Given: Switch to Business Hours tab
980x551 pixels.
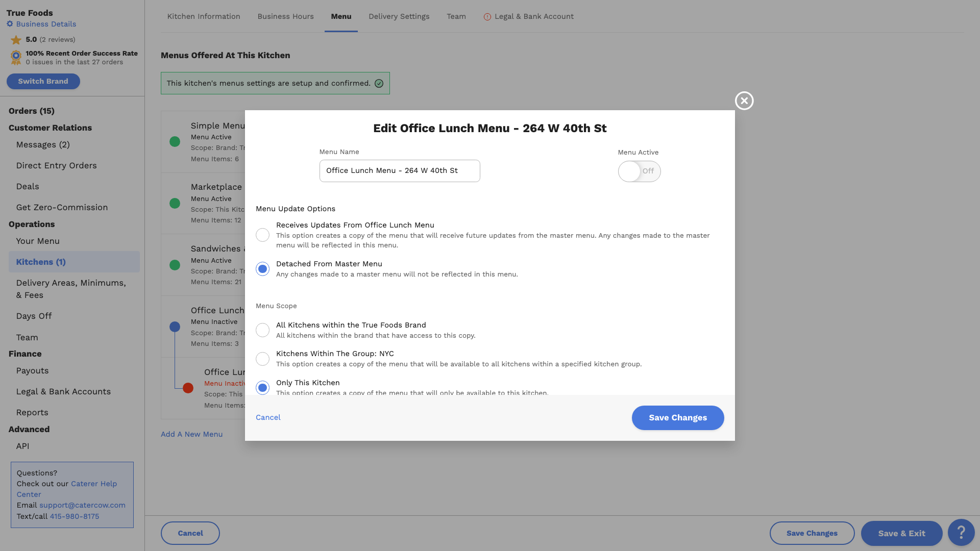Looking at the screenshot, I should [x=285, y=16].
